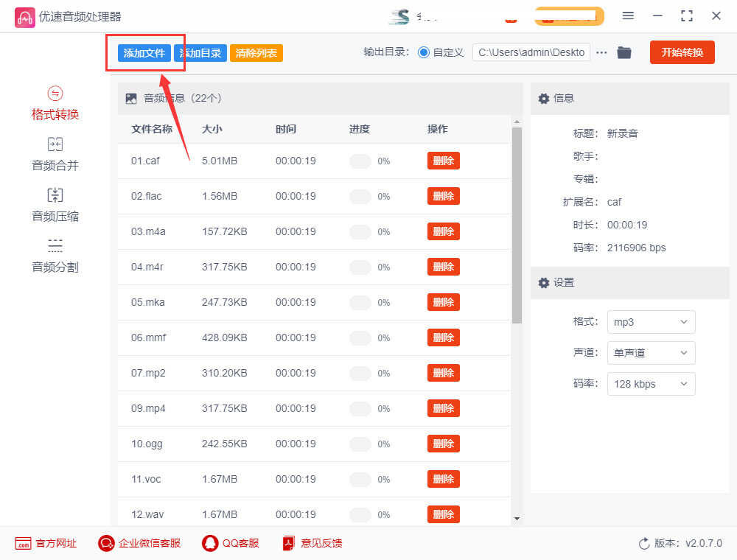
Task: Click size value 428.09KB
Action: click(x=224, y=337)
